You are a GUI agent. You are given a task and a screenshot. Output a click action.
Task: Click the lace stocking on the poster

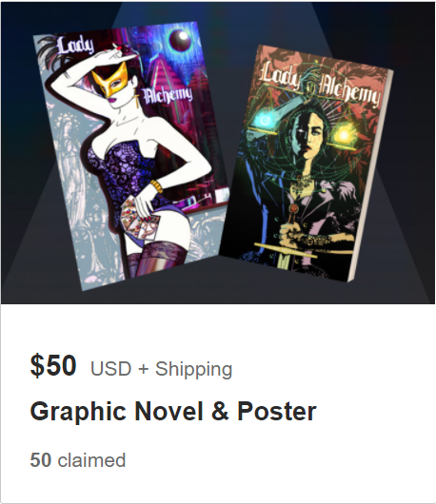158,259
